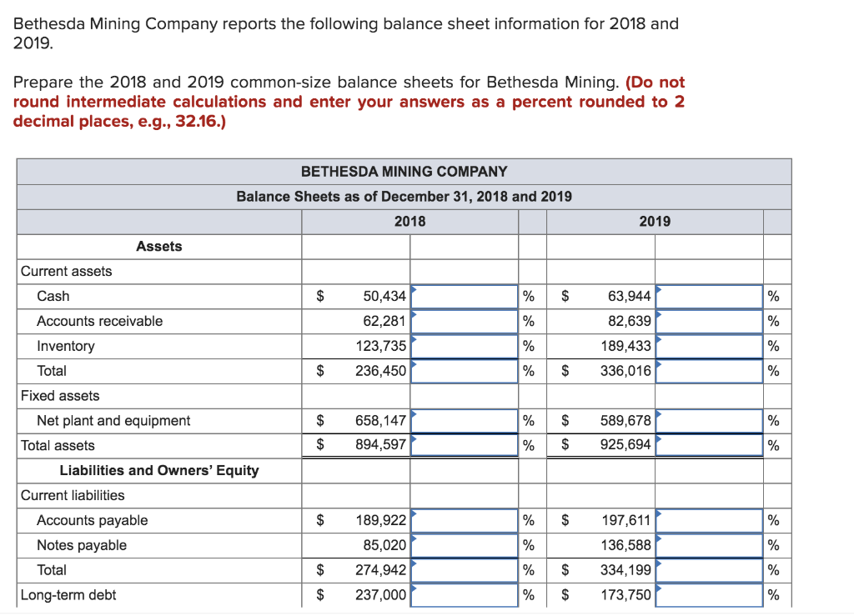The height and width of the screenshot is (616, 854).
Task: Click the current assets total 236,450
Action: 381,372
